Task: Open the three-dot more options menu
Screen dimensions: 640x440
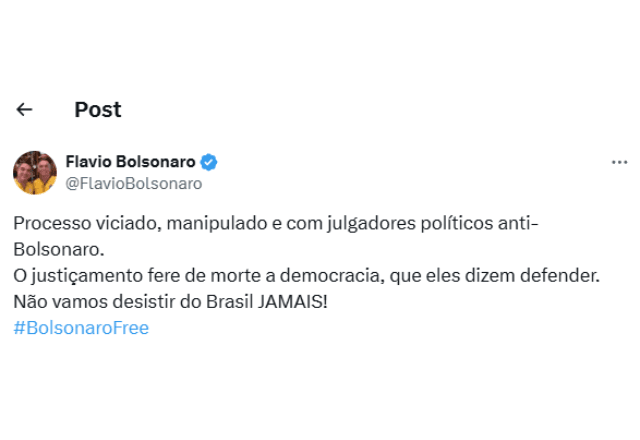Action: tap(619, 162)
